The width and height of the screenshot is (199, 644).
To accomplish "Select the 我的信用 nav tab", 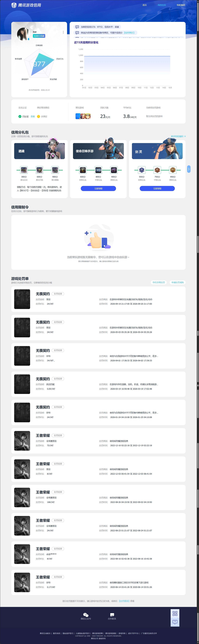I will [x=162, y=5].
